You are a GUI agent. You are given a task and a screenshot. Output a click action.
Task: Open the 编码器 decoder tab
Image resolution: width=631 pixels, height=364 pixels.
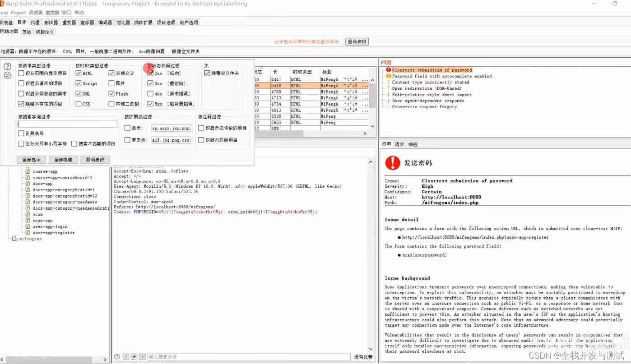(x=105, y=22)
